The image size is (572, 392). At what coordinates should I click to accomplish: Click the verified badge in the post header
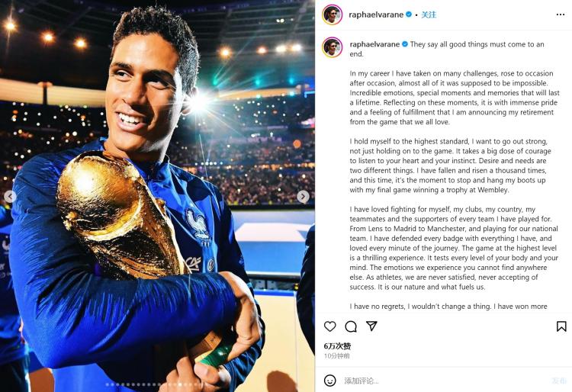click(x=409, y=14)
